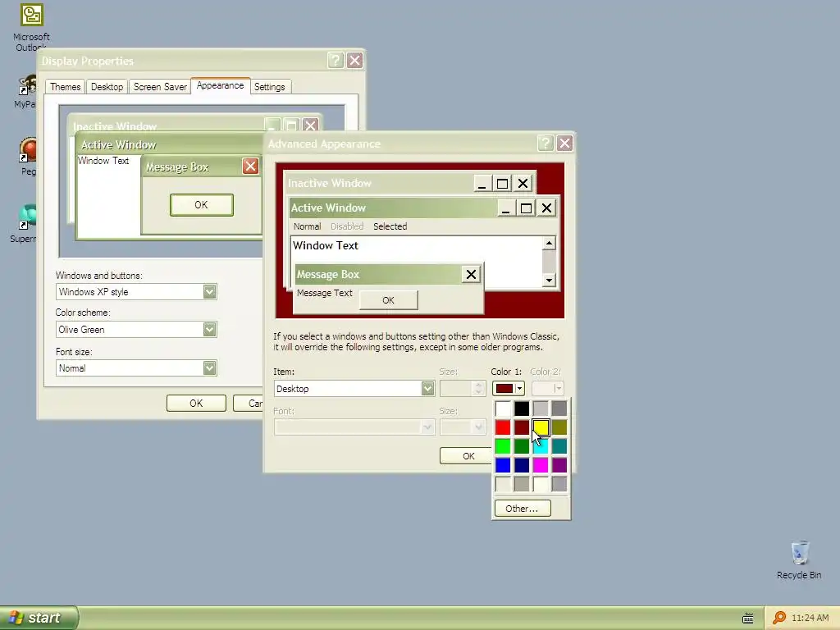Screen dimensions: 840x630
Task: Click Message Text in the preview
Action: coord(325,293)
